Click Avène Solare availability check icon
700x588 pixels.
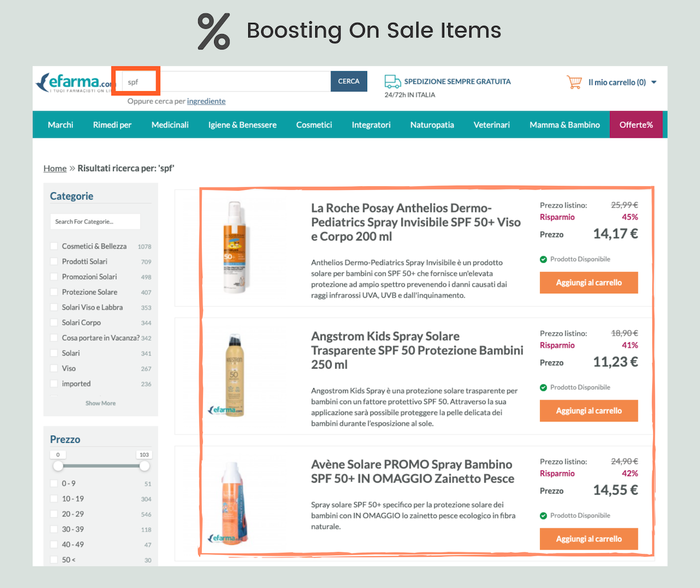544,516
